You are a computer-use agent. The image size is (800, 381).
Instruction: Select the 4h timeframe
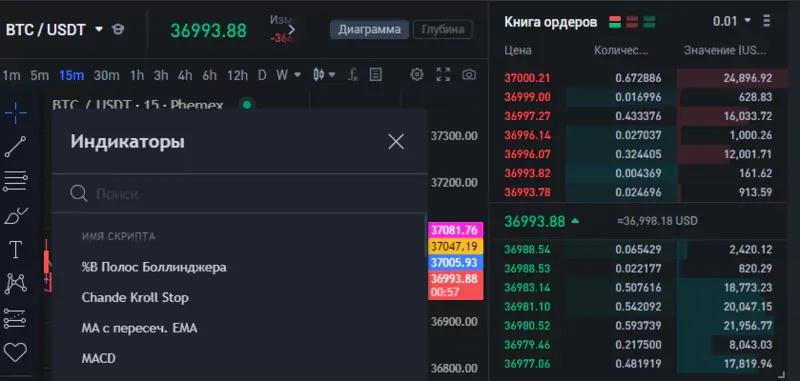185,75
